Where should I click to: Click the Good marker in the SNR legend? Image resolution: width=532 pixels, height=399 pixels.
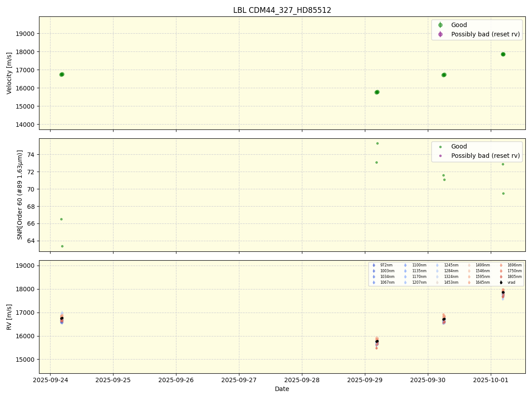coord(440,147)
